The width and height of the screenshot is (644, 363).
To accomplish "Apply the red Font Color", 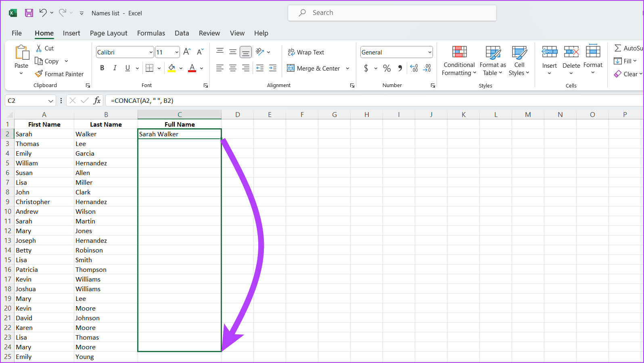I will pos(192,68).
